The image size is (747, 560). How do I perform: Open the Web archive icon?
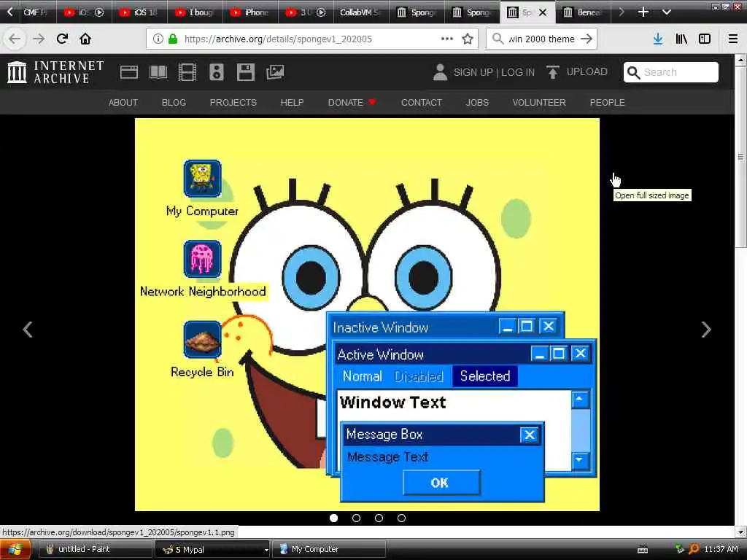128,72
